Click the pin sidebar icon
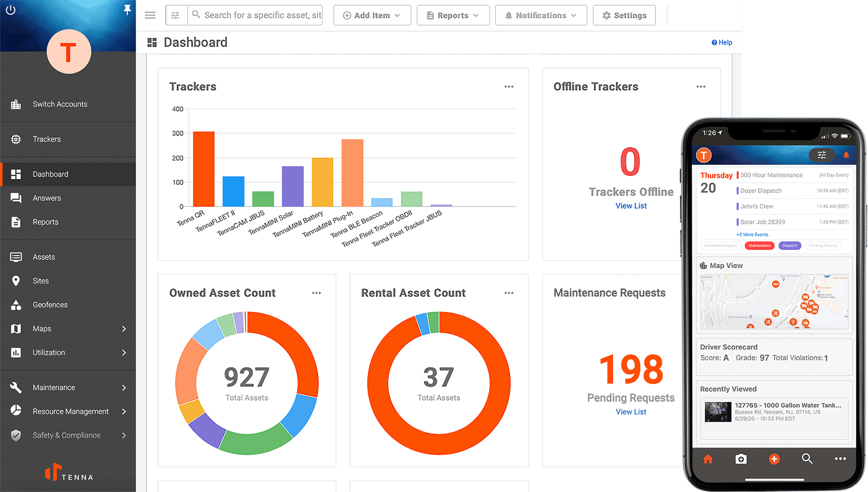 [127, 10]
